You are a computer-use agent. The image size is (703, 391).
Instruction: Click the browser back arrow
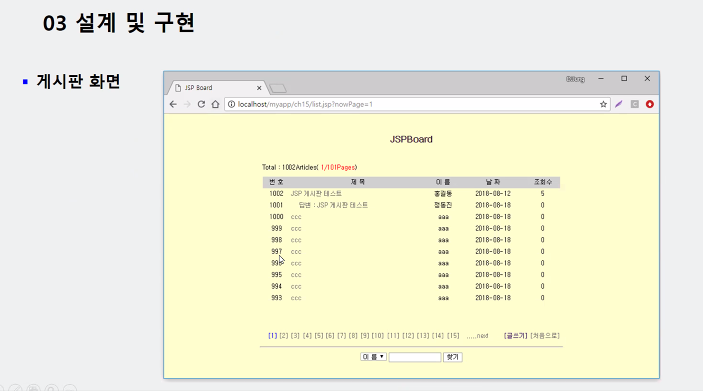[x=173, y=104]
